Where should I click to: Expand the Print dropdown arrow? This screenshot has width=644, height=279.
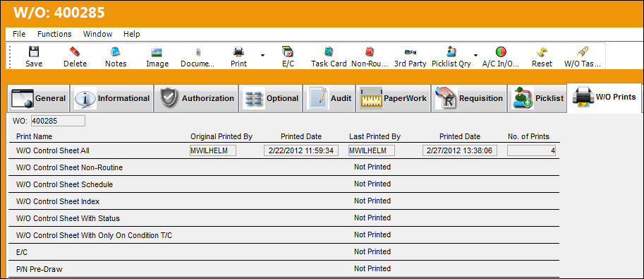tap(263, 56)
